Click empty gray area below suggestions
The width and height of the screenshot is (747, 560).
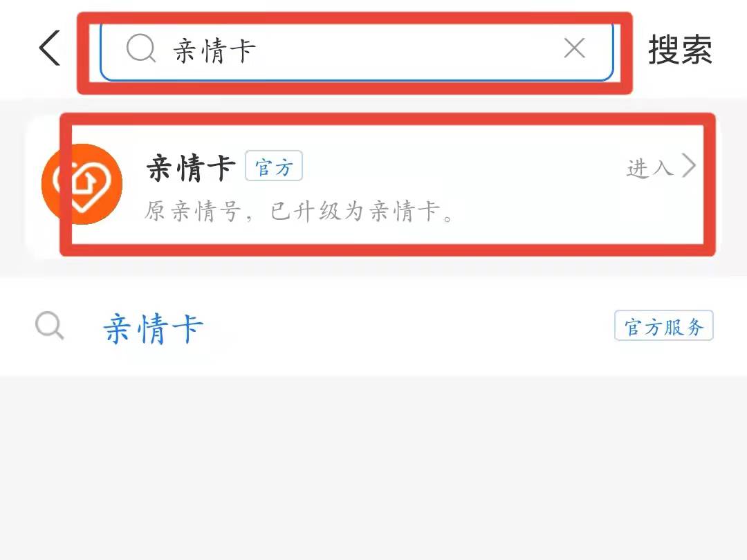click(x=373, y=467)
